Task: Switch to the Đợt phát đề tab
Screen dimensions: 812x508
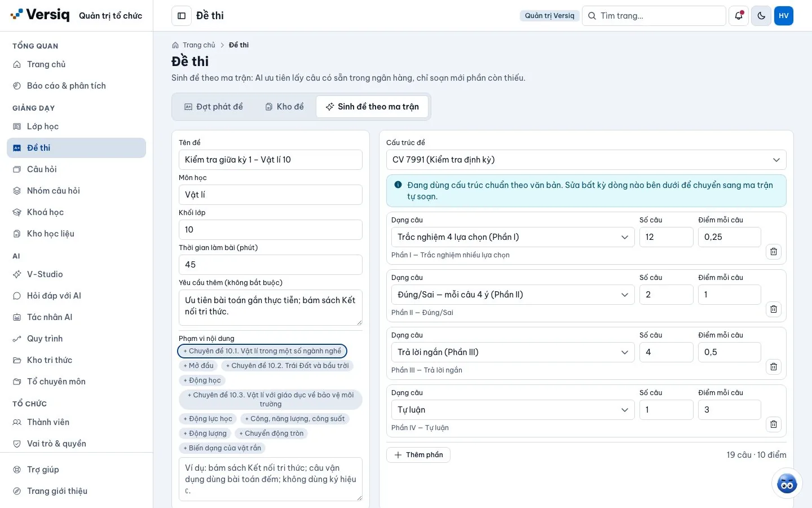Action: coord(214,107)
